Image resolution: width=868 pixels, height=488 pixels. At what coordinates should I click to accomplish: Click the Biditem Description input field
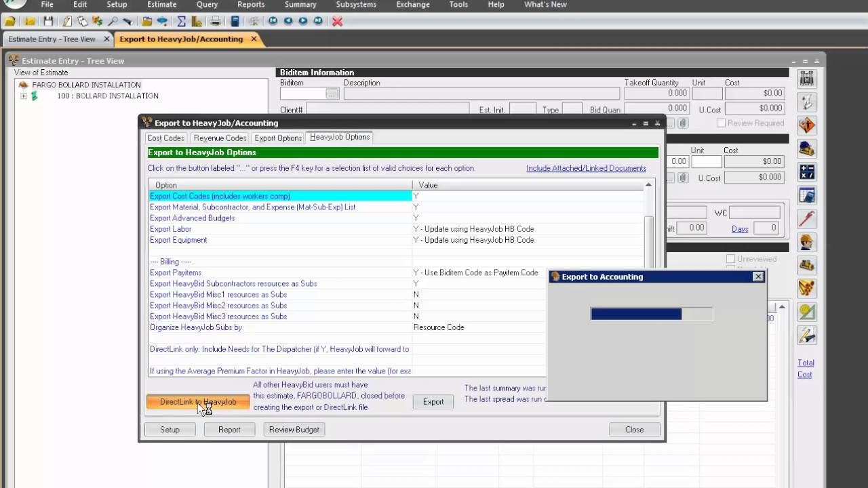[481, 94]
